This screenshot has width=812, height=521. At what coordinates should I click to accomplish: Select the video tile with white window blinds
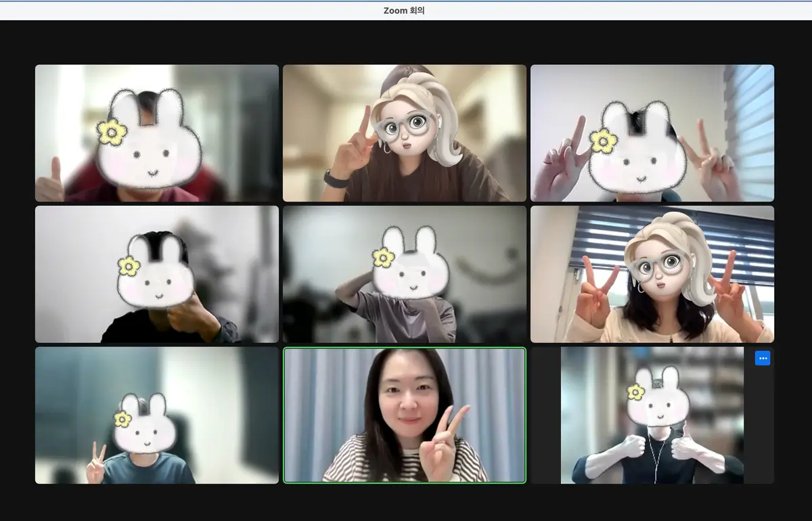tap(652, 133)
